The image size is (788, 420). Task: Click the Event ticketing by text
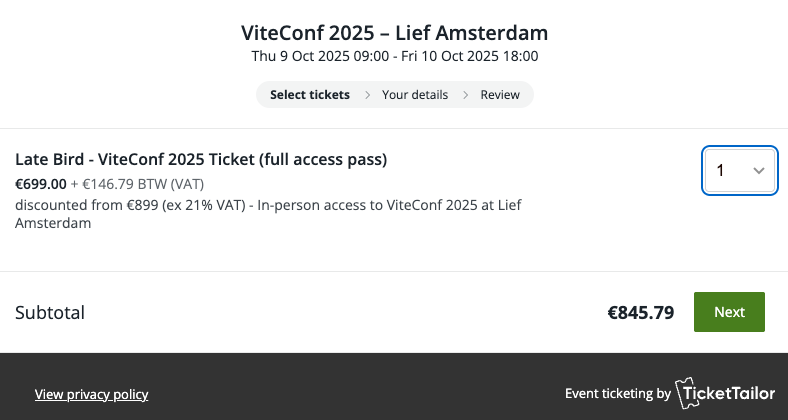(617, 394)
